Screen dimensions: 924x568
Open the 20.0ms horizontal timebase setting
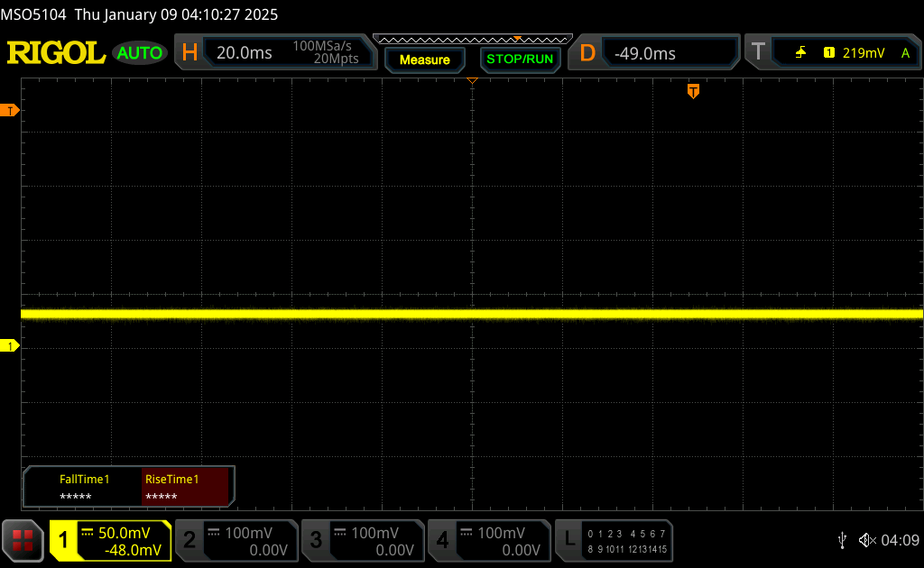(x=245, y=53)
